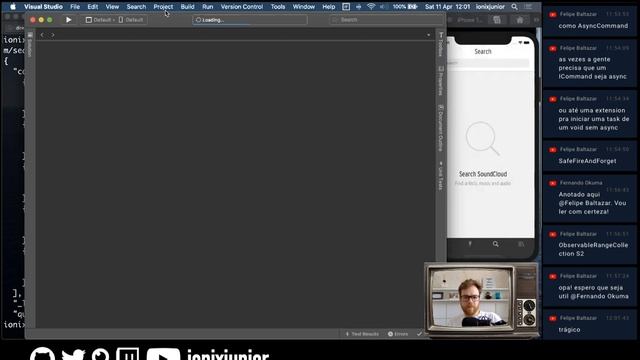Select the left tab icon in simulator tab bar
This screenshot has height=360, width=640.
click(x=470, y=244)
